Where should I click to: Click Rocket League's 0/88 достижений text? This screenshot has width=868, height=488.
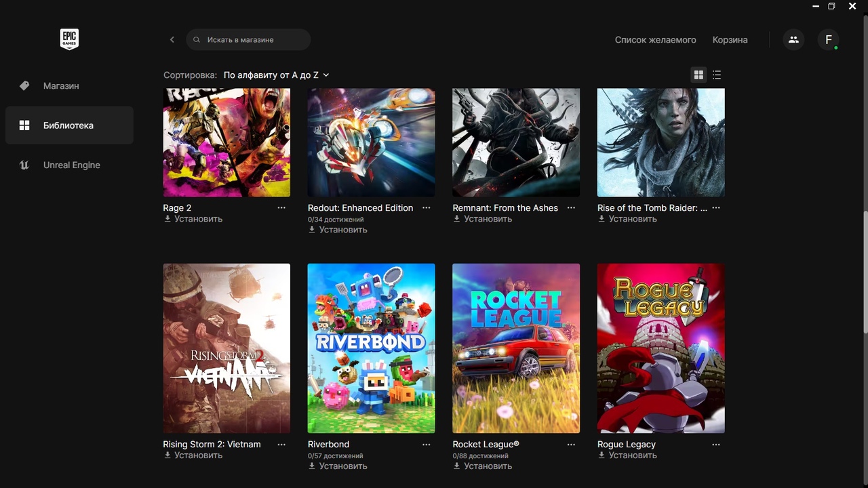(x=480, y=456)
